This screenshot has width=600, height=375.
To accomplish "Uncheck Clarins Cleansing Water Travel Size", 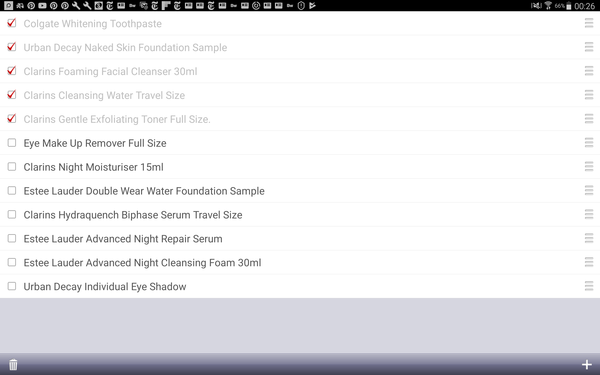I will point(12,95).
